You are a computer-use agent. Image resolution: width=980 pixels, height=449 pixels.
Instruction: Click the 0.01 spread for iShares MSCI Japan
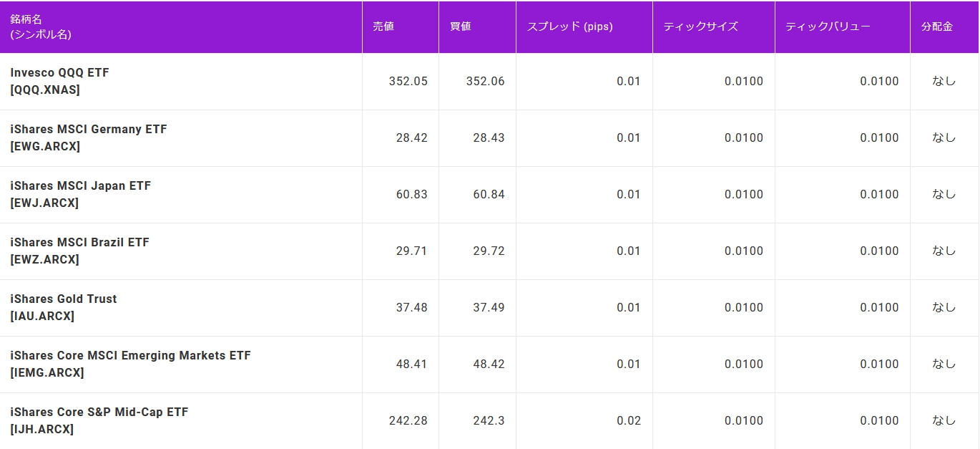tap(629, 194)
